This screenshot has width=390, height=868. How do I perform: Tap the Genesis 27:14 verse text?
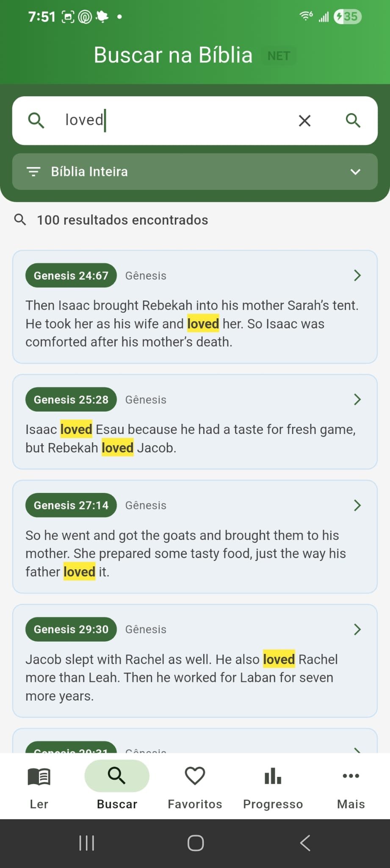click(x=185, y=554)
